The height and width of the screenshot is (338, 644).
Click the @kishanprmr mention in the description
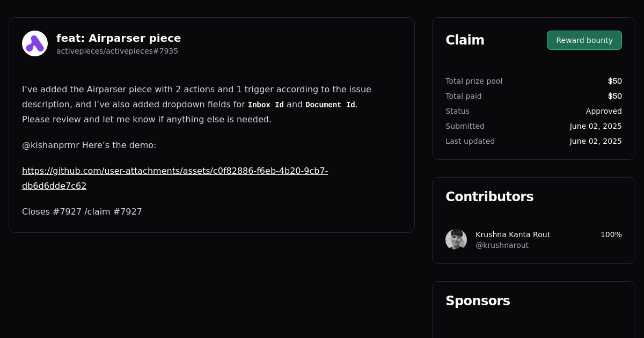(50, 145)
